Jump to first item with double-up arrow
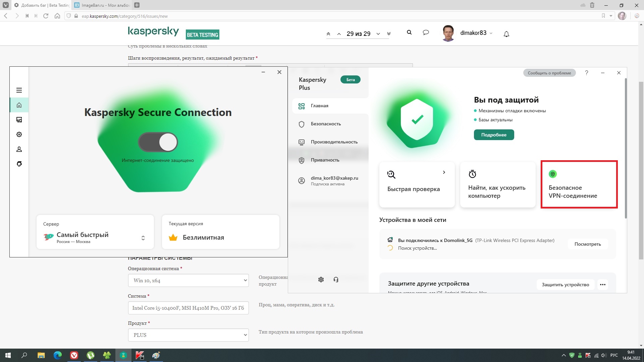 tap(328, 34)
